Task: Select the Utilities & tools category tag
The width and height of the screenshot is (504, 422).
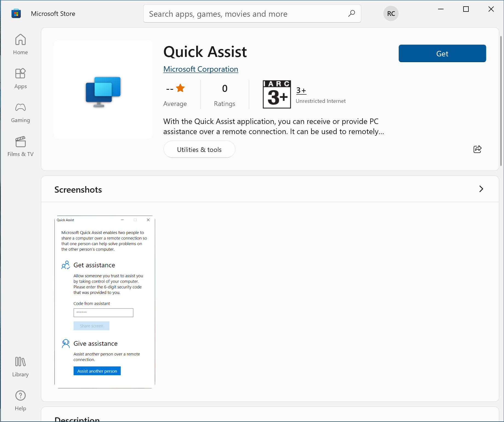Action: [x=199, y=149]
